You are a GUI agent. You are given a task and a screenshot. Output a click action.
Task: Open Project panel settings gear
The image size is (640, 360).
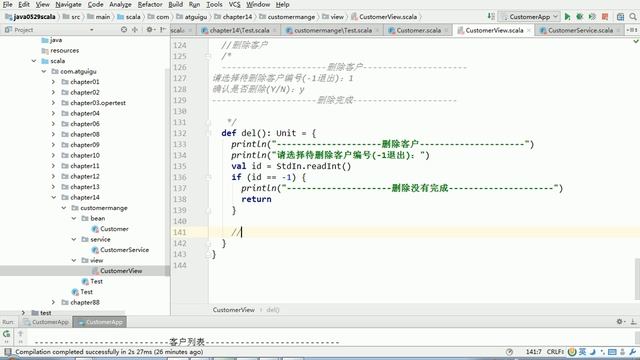tap(149, 30)
